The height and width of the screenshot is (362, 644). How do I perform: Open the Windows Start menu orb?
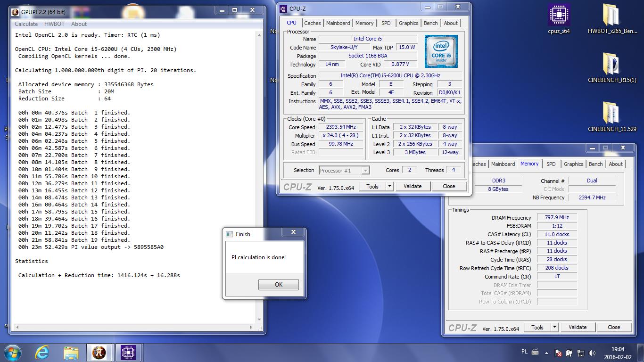(x=13, y=352)
